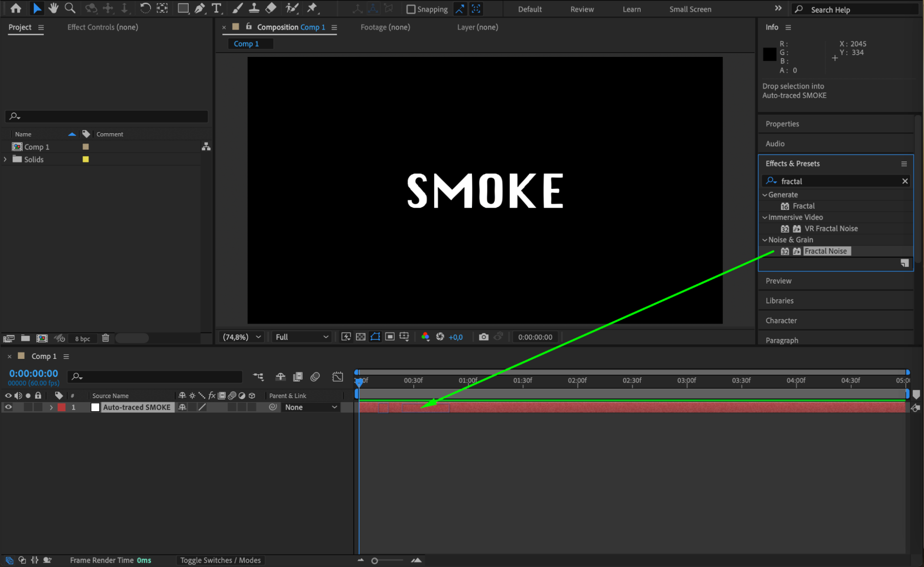Select the Zoom tool in toolbar

click(x=70, y=8)
